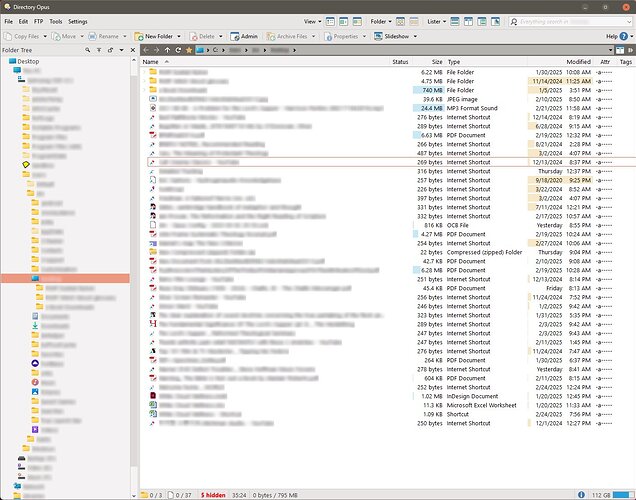This screenshot has width=636, height=500.
Task: Select Desktop in the folder tree
Action: [x=28, y=61]
